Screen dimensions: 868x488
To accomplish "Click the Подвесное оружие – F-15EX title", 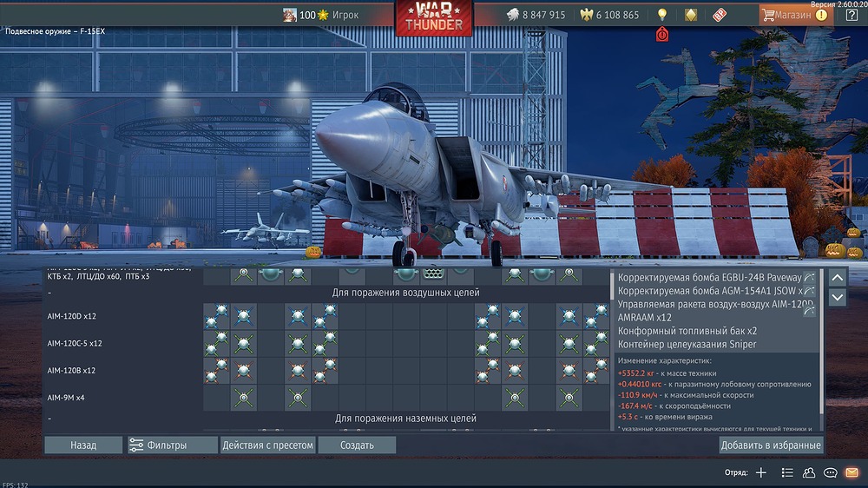I will coord(55,31).
